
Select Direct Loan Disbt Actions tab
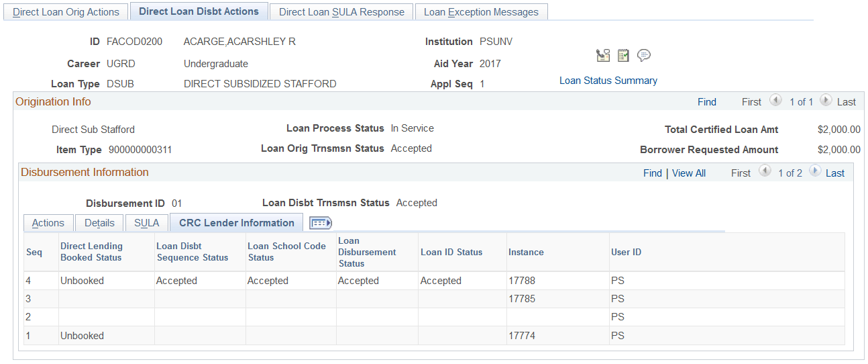pyautogui.click(x=199, y=11)
